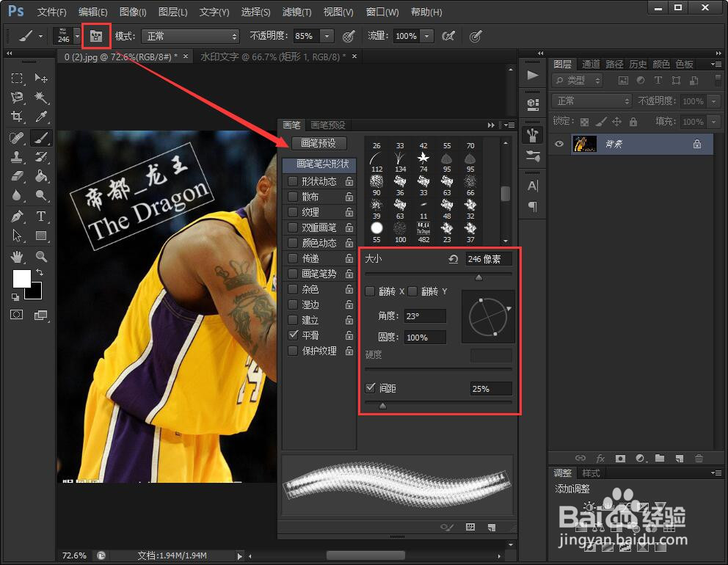The image size is (728, 565).
Task: Select the Horizontal Type tool
Action: pyautogui.click(x=41, y=216)
